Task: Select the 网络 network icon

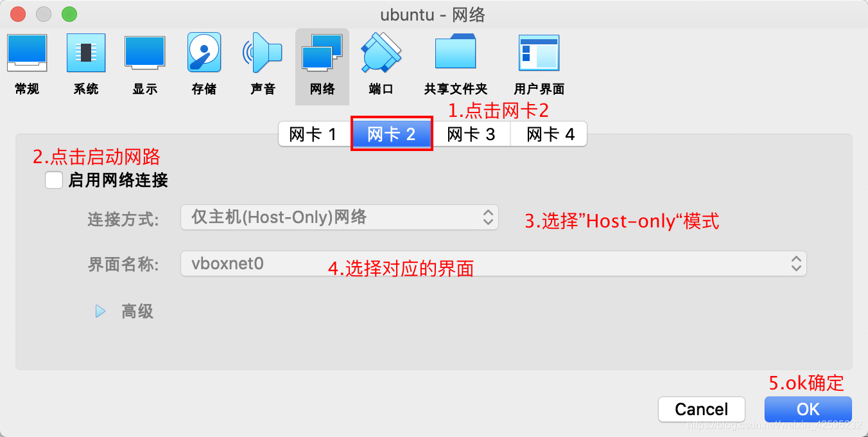Action: [322, 53]
